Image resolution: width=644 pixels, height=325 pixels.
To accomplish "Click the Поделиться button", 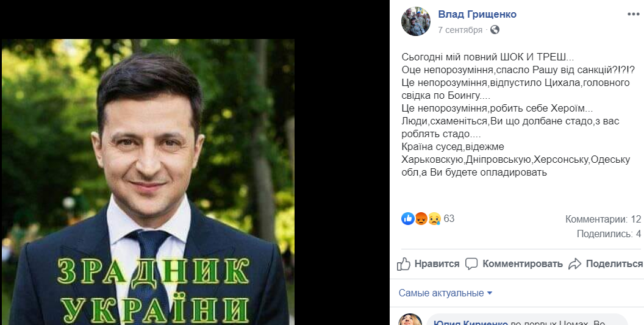I will (606, 264).
